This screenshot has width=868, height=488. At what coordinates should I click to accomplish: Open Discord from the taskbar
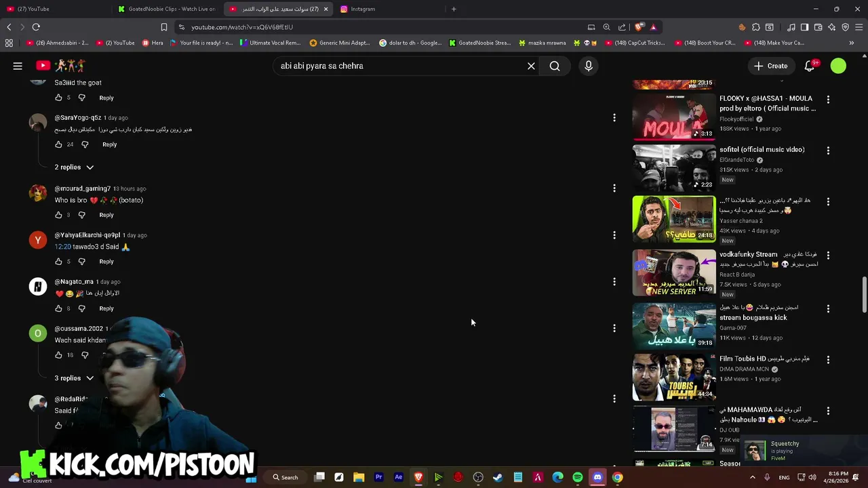click(597, 477)
